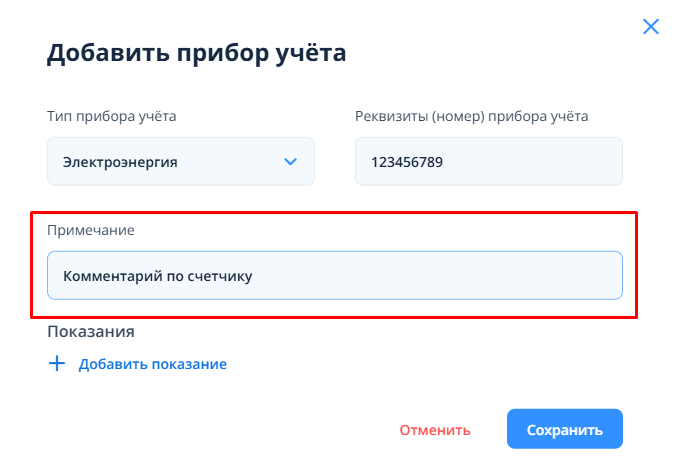Click the 123456789 value text
Viewport: 679px width, 472px height.
click(x=406, y=161)
